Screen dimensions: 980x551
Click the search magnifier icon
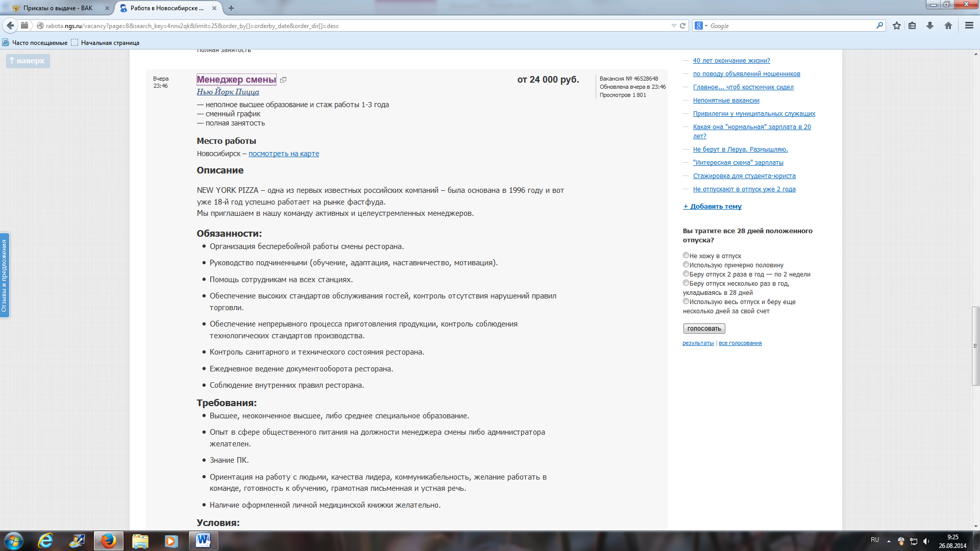879,26
